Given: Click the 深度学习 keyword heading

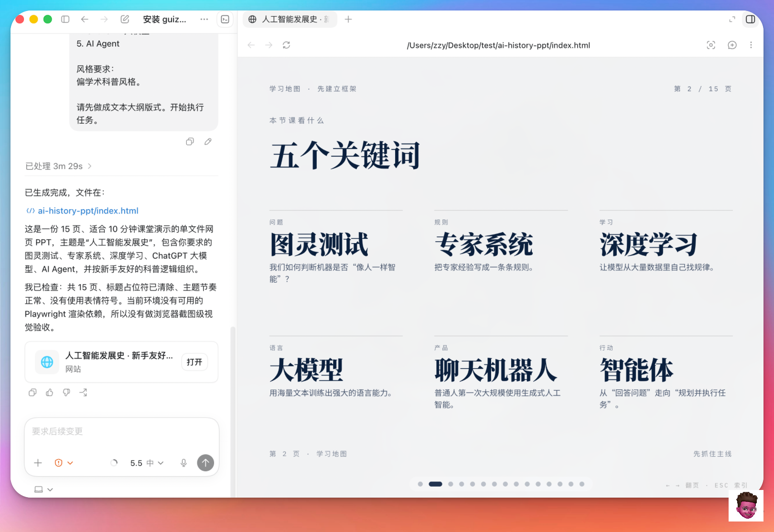Looking at the screenshot, I should tap(649, 245).
